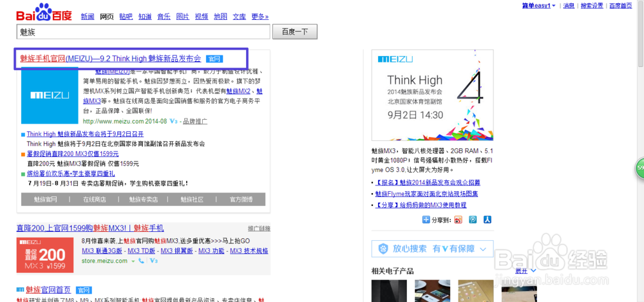Click the 百度一下 search button
The height and width of the screenshot is (302, 644).
coord(295,32)
